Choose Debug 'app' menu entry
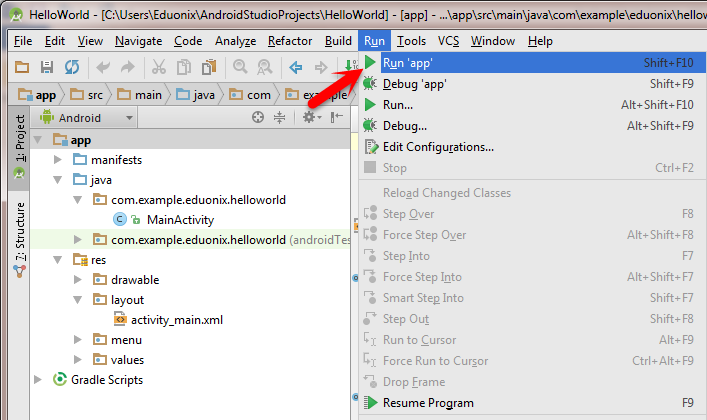The height and width of the screenshot is (420, 707). [533, 84]
